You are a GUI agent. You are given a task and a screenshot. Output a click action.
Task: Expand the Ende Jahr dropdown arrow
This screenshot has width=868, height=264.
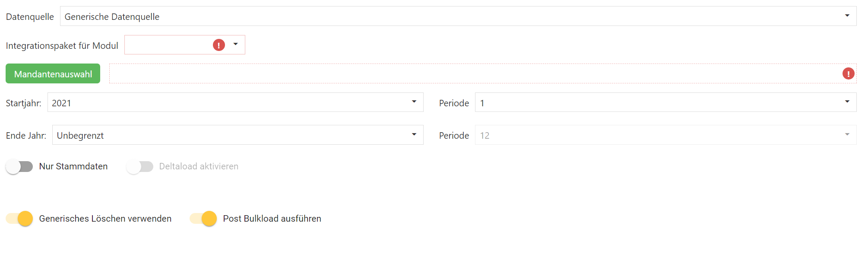(x=414, y=135)
